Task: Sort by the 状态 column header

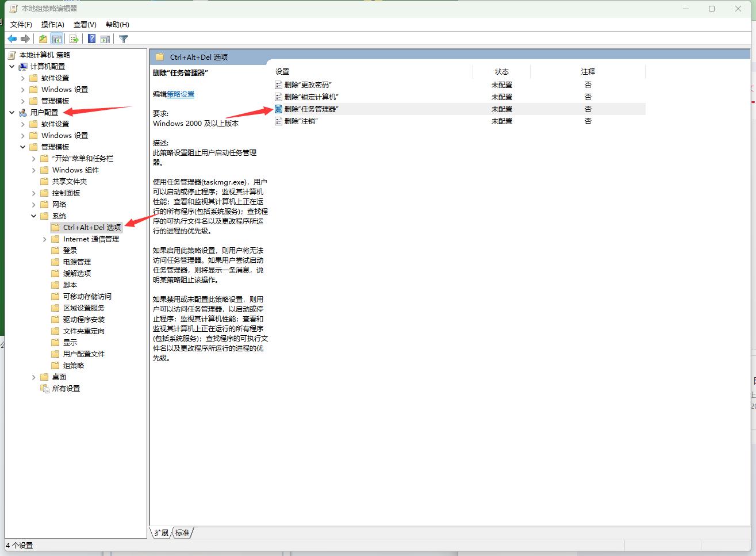Action: click(502, 72)
